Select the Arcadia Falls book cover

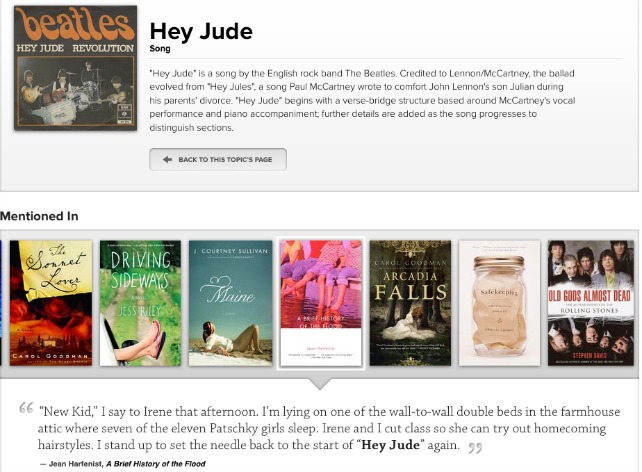pyautogui.click(x=410, y=303)
